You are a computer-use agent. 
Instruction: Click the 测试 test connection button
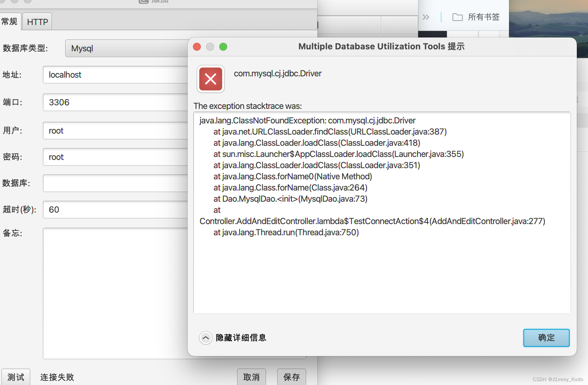click(16, 377)
